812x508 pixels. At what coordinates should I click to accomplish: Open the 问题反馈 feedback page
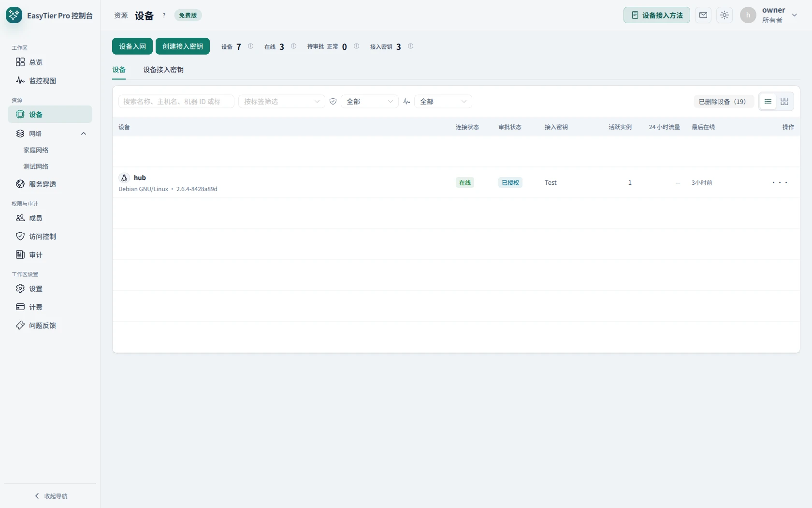(50, 325)
